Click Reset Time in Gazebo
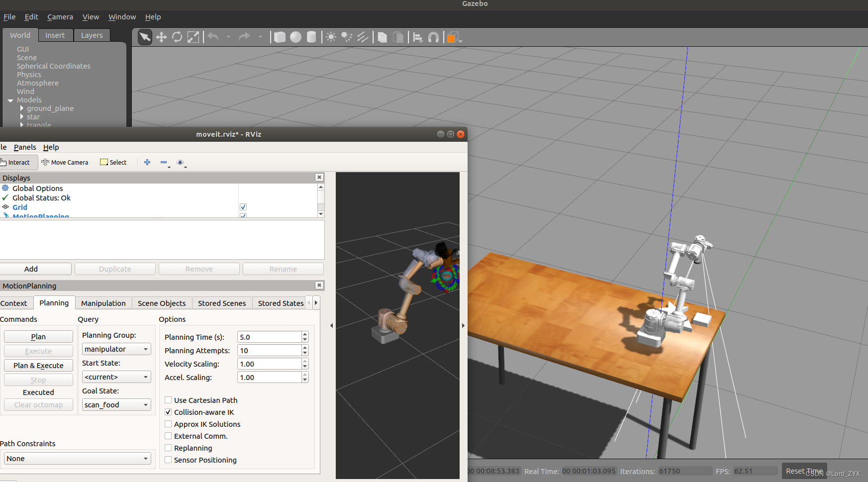This screenshot has width=868, height=482. tap(804, 471)
